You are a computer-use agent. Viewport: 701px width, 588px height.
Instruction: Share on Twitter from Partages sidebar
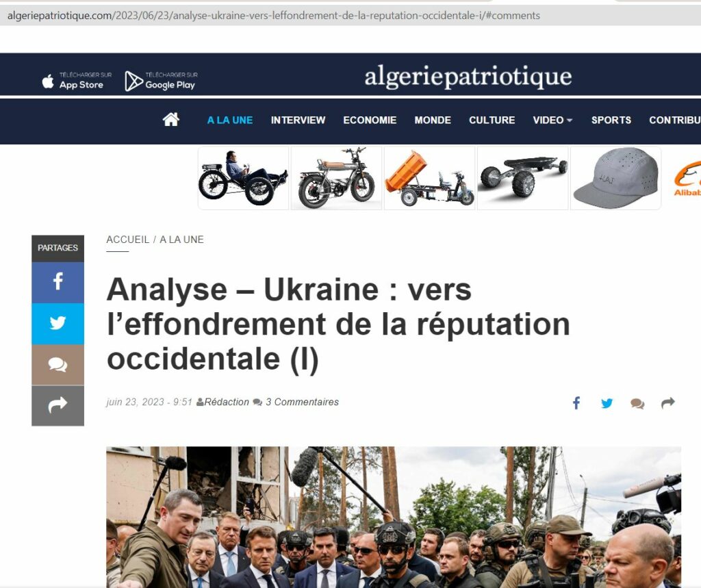[58, 323]
